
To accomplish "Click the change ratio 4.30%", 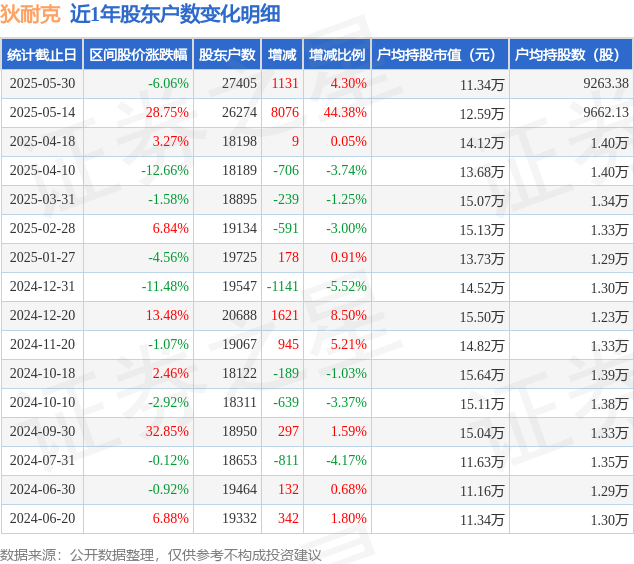I will [349, 83].
